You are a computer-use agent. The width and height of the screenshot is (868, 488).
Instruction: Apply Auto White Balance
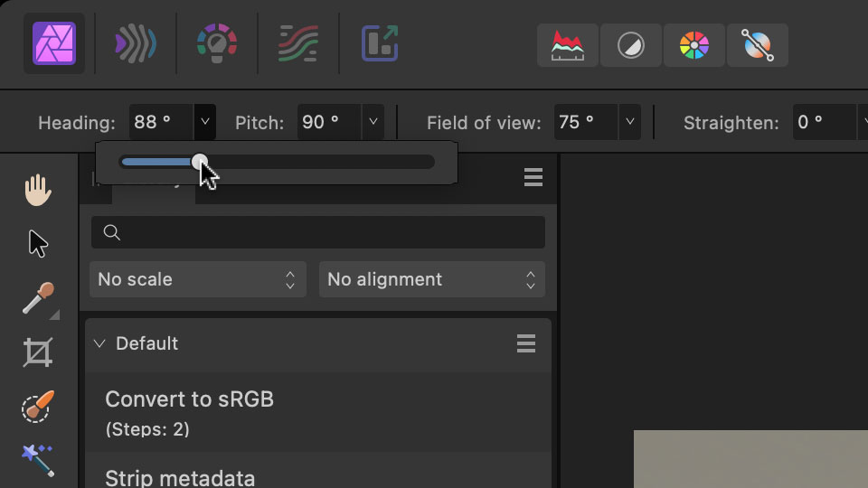click(757, 45)
